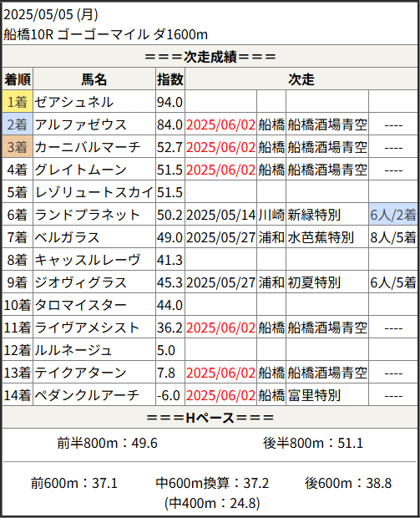Screen dimensions: 420x518
Task: Click the 2025/05/14 date for ランドプラネット
Action: pos(220,215)
